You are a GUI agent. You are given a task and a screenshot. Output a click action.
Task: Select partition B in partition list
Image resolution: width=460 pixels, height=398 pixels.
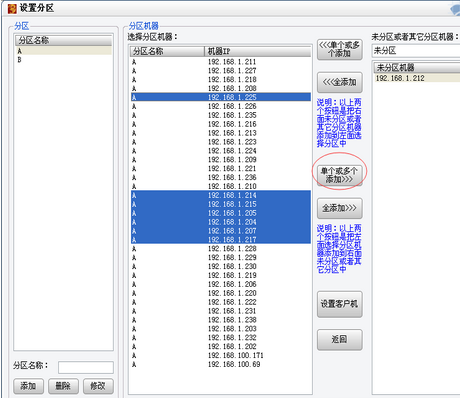click(x=63, y=60)
